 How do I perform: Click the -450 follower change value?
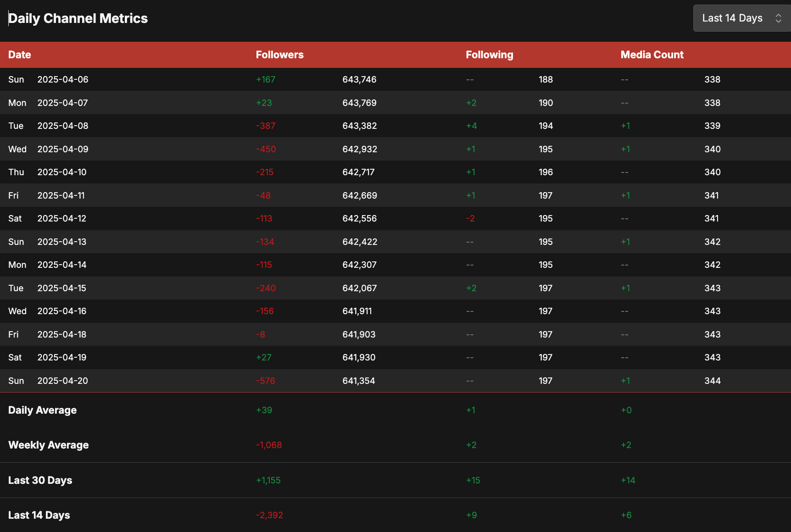[x=266, y=149]
